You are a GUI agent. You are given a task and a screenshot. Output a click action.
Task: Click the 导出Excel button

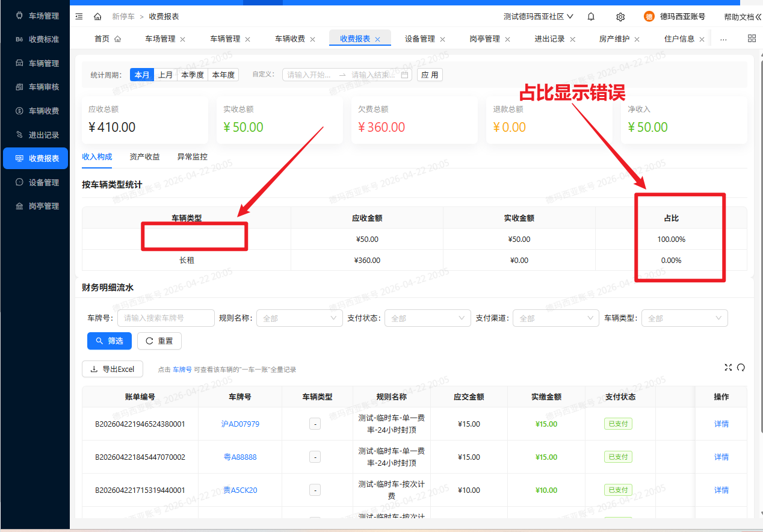(112, 369)
